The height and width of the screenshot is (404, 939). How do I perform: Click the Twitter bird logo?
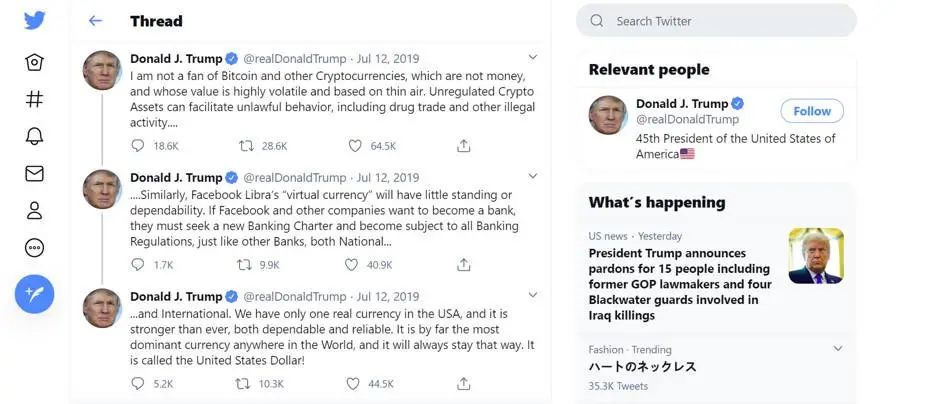[x=34, y=21]
